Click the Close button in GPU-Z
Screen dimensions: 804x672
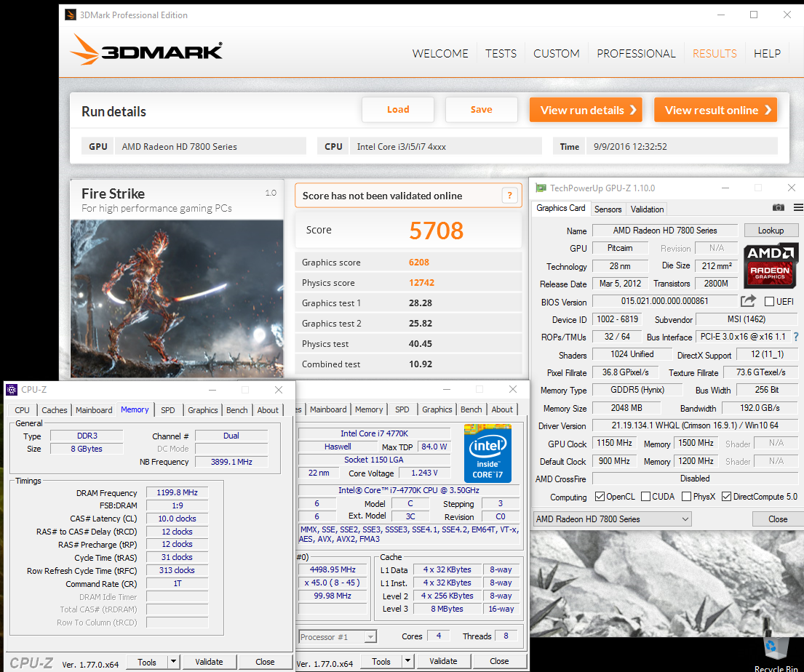[x=777, y=519]
